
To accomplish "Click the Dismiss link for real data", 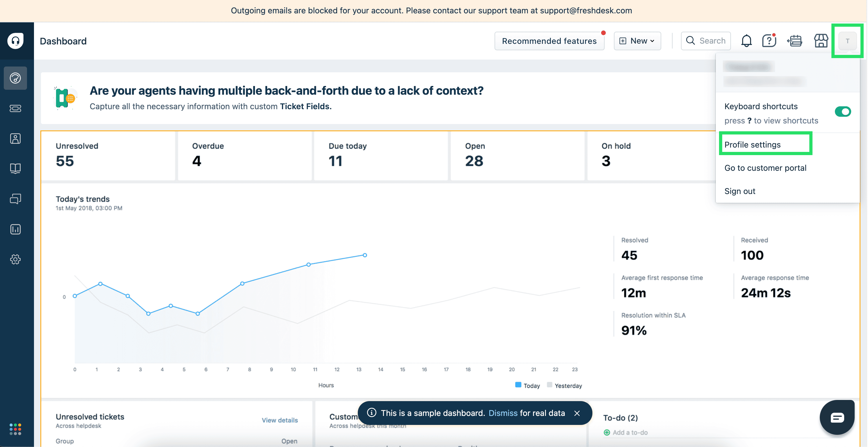I will coord(503,413).
